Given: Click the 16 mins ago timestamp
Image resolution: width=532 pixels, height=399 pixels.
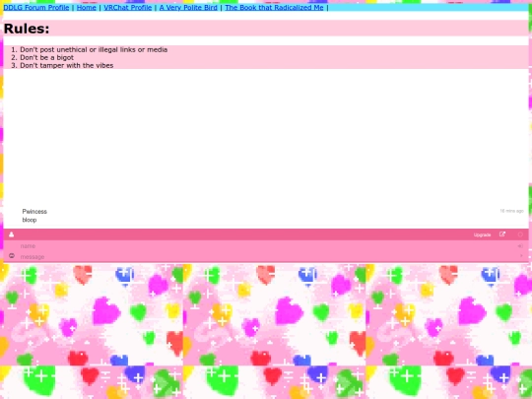Looking at the screenshot, I should (511, 211).
